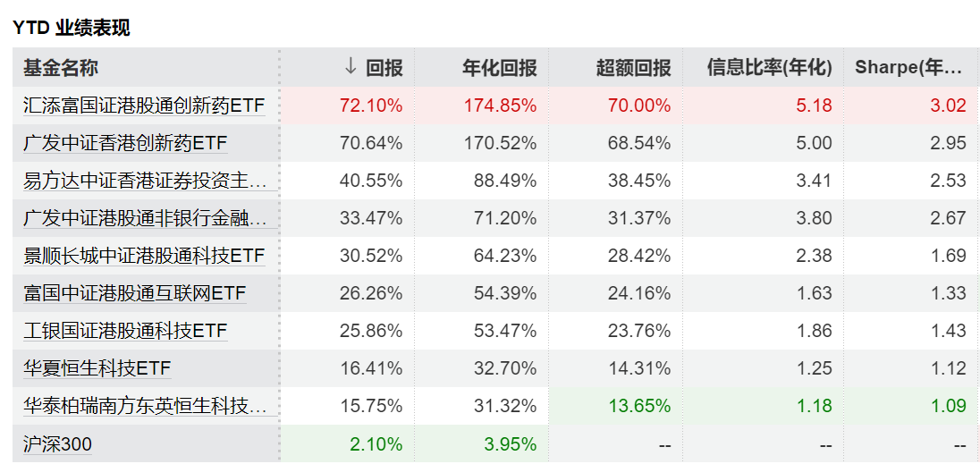Click the 信息比率(年化) column header
980x464 pixels.
(x=769, y=67)
